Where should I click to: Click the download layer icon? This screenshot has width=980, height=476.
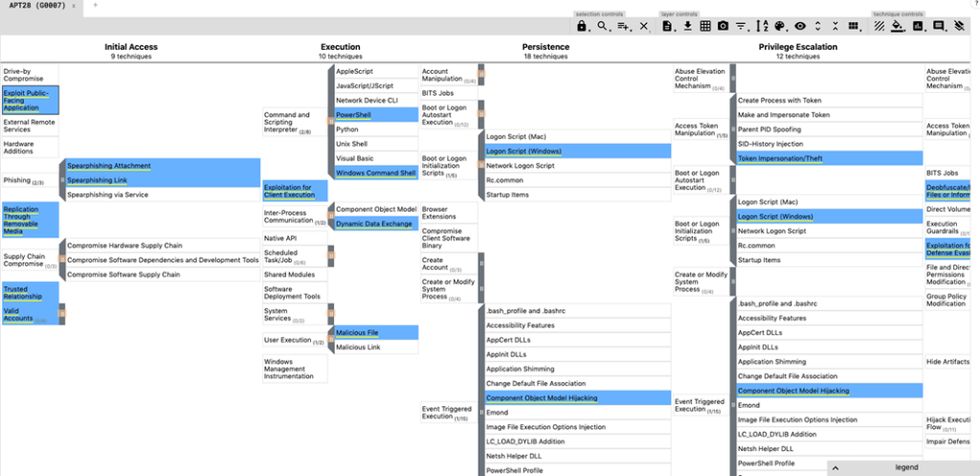(x=687, y=26)
